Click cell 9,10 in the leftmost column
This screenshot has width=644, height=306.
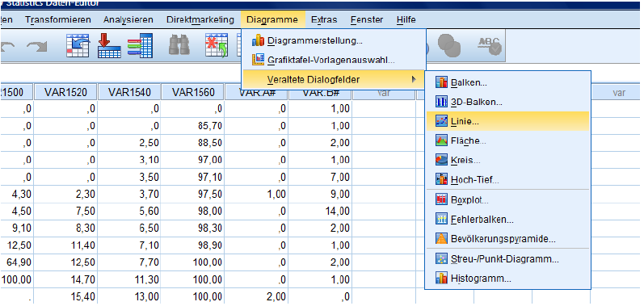(x=16, y=228)
